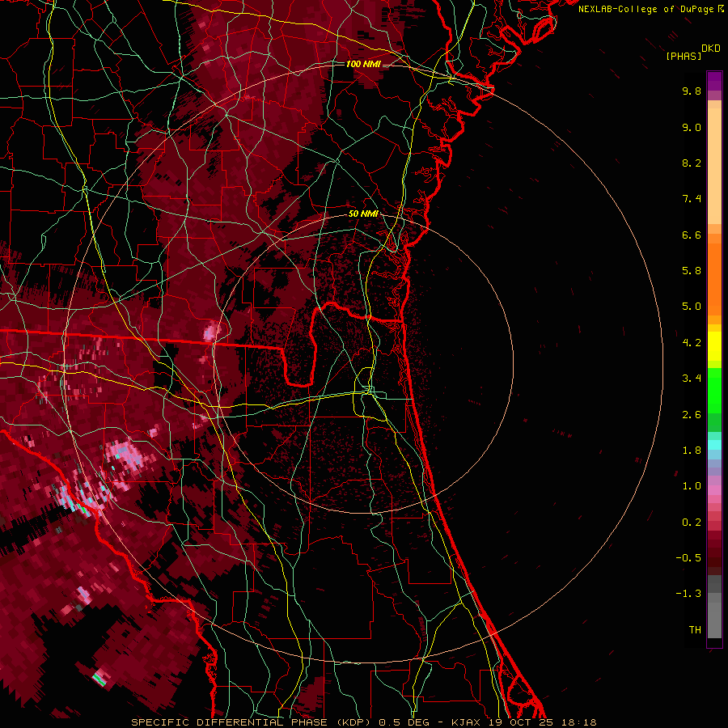Click the 4.2 value on color scale
The height and width of the screenshot is (728, 728).
[692, 343]
